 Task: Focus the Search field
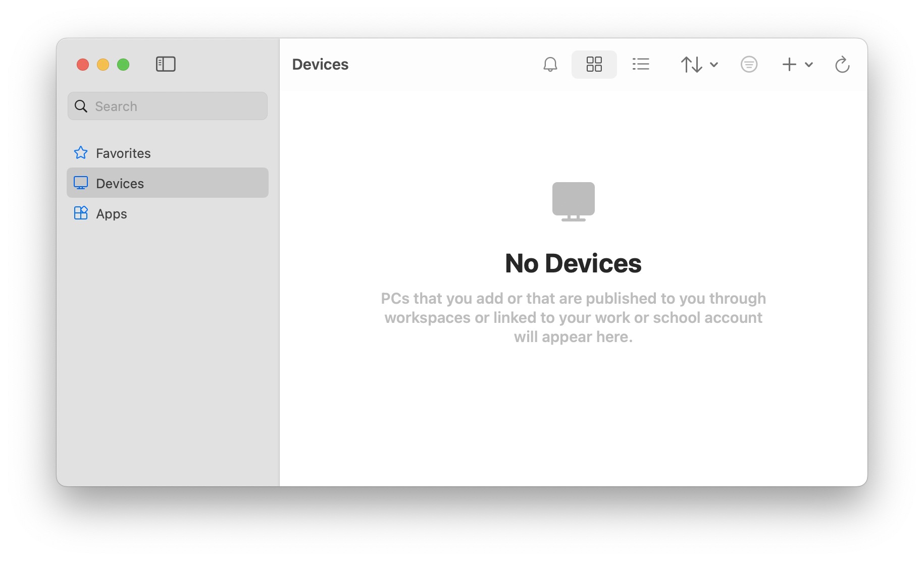coord(174,106)
